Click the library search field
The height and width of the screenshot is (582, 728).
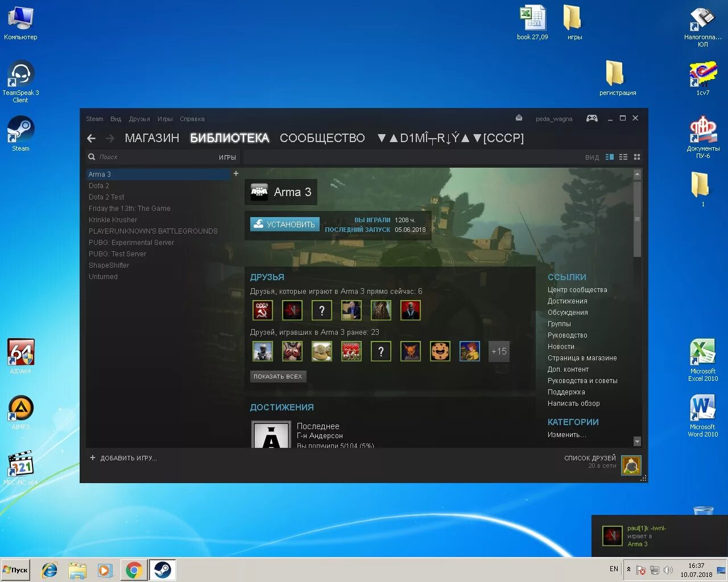click(x=151, y=157)
